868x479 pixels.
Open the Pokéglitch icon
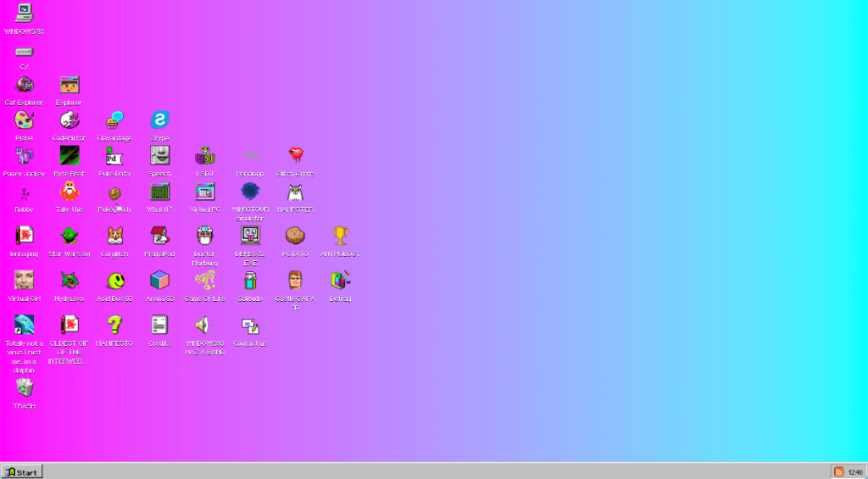(114, 192)
